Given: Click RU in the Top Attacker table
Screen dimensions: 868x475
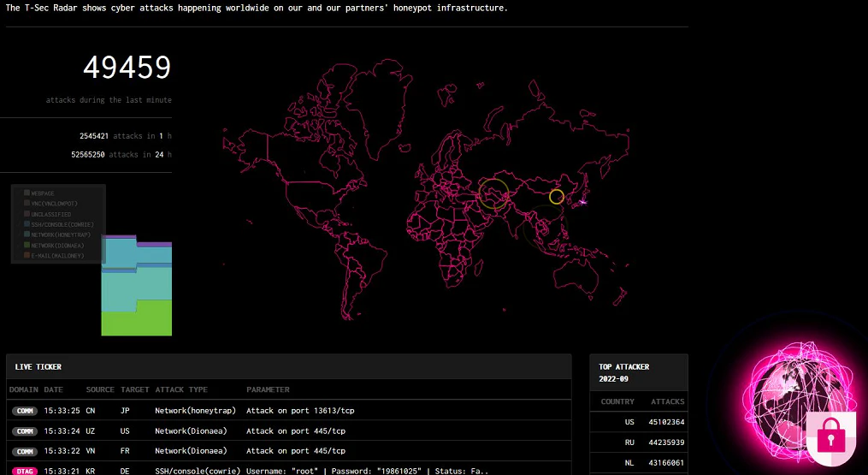Looking at the screenshot, I should tap(629, 442).
